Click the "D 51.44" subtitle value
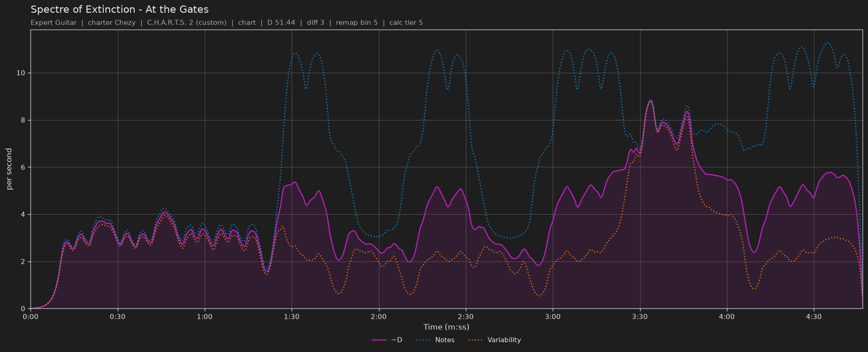Viewport: 868px width, 352px height. [x=281, y=23]
